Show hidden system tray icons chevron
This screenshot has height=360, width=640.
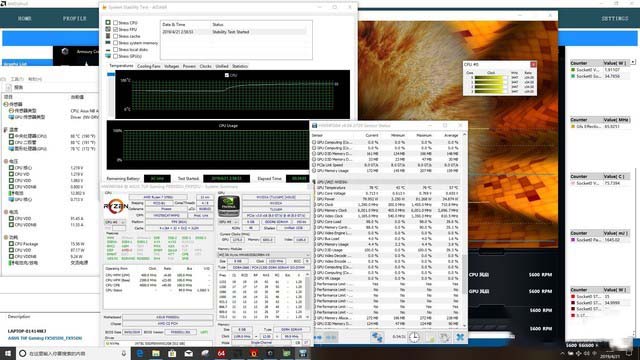pos(562,353)
